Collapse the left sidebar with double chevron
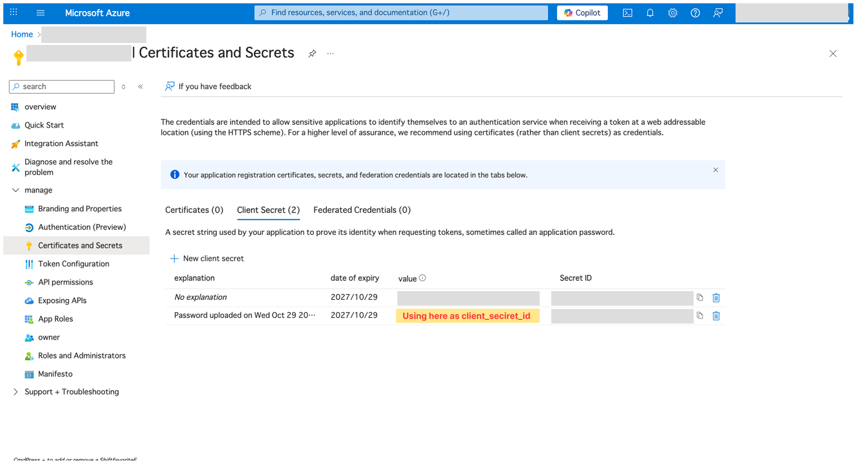Viewport: 868px width, 464px height. (141, 86)
